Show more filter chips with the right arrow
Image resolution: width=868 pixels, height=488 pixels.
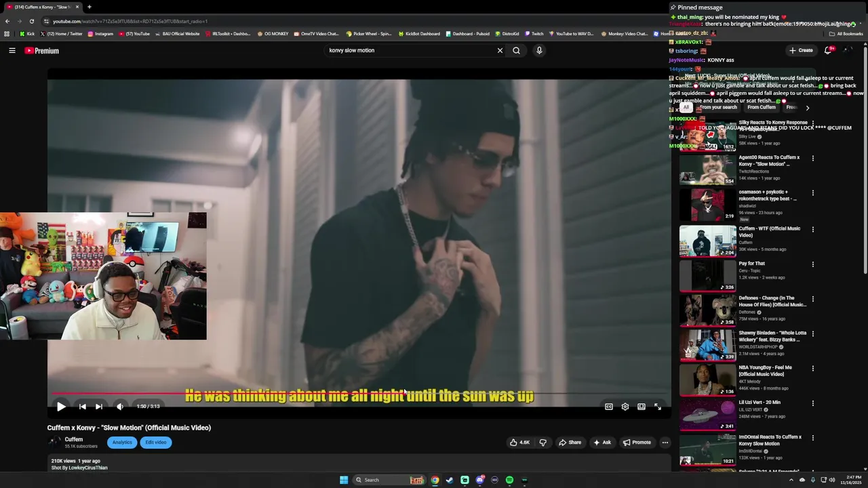click(807, 108)
